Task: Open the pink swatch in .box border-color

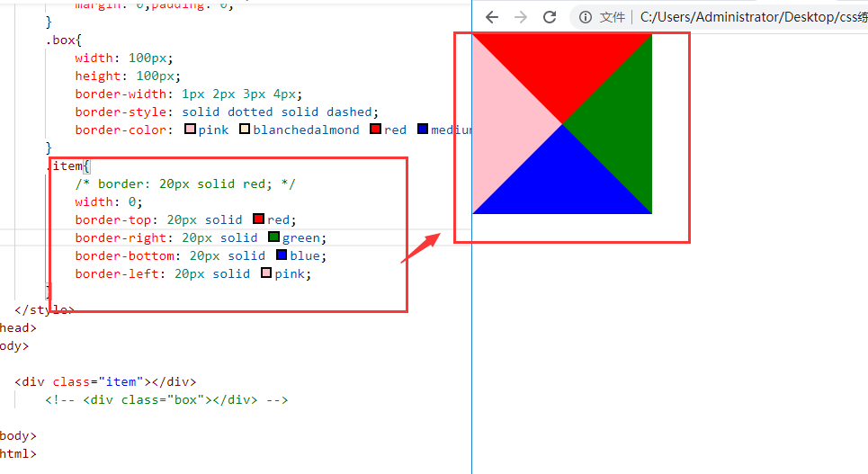Action: pyautogui.click(x=191, y=129)
